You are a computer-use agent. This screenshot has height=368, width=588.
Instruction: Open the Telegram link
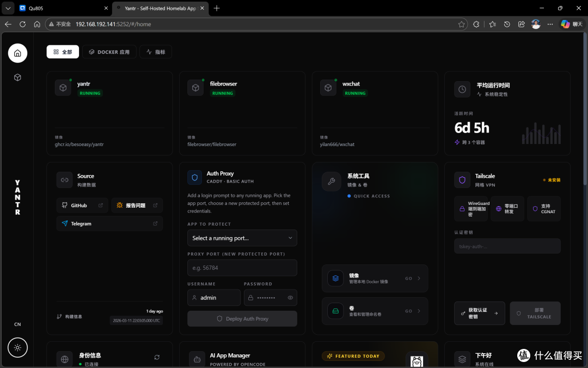[x=110, y=224]
